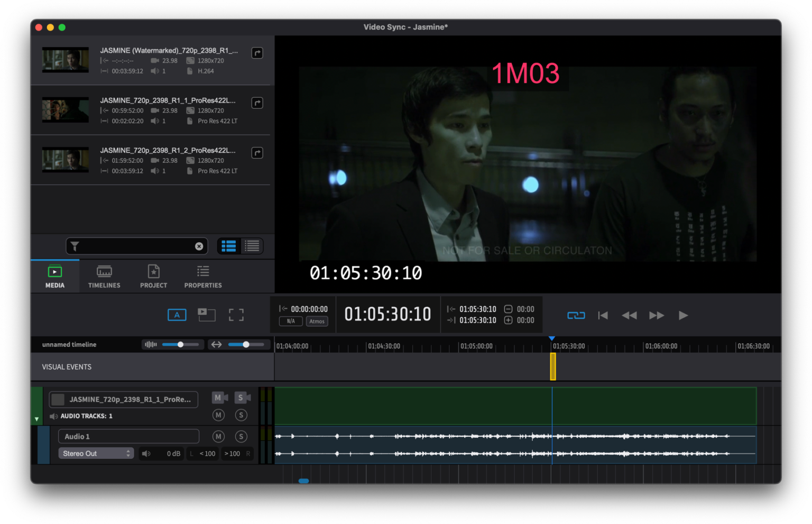Open the PROPERTIES tab
This screenshot has height=524, width=812.
[x=202, y=276]
